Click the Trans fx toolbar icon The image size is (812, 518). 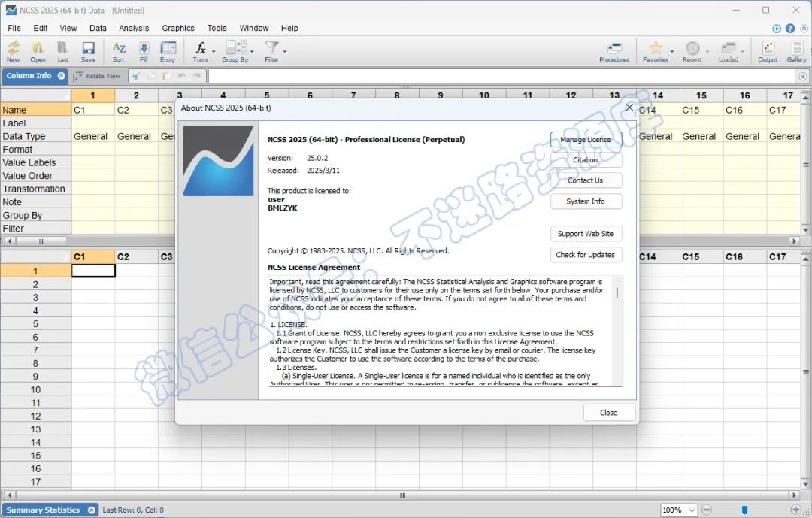coord(201,51)
